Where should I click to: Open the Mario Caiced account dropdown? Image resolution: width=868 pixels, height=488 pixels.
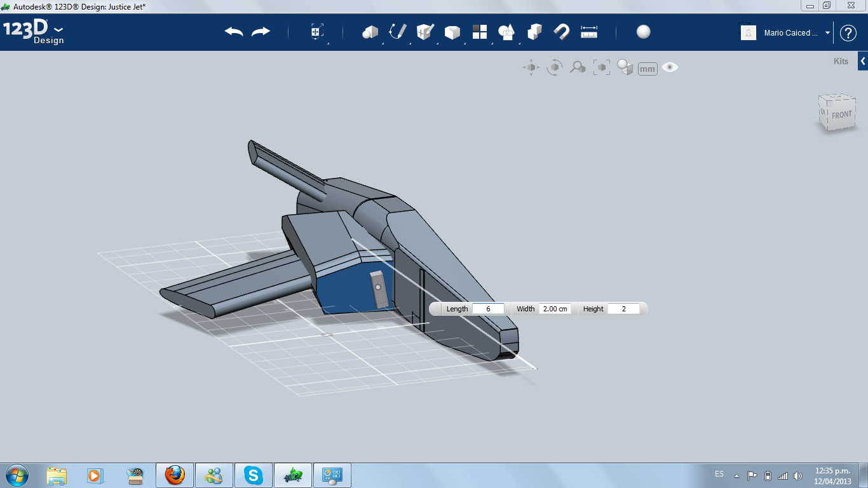point(827,33)
